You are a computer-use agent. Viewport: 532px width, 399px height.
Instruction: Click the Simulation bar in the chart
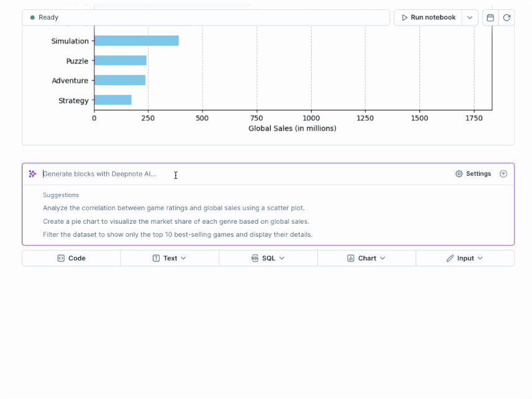pos(137,40)
